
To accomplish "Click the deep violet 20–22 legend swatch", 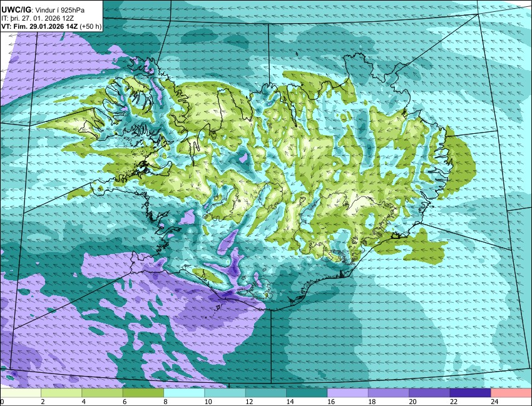I will point(429,393).
